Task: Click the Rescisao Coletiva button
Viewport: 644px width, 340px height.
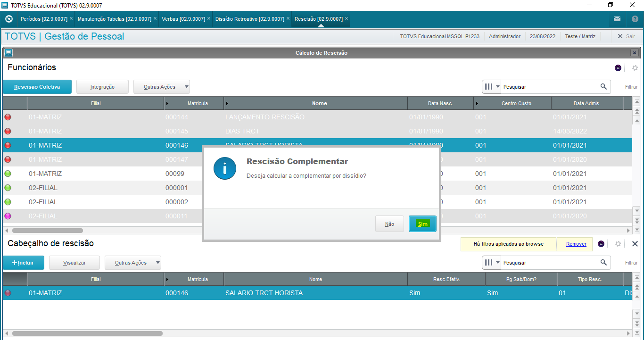Action: click(37, 87)
